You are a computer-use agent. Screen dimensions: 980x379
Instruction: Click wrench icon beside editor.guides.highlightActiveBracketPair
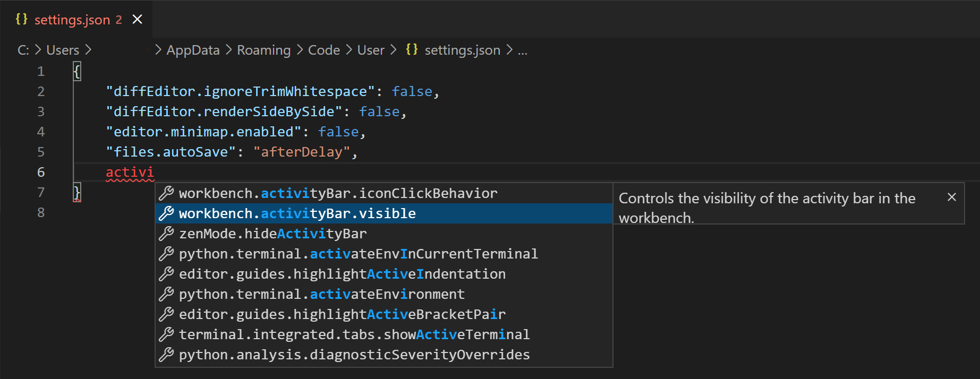click(166, 314)
